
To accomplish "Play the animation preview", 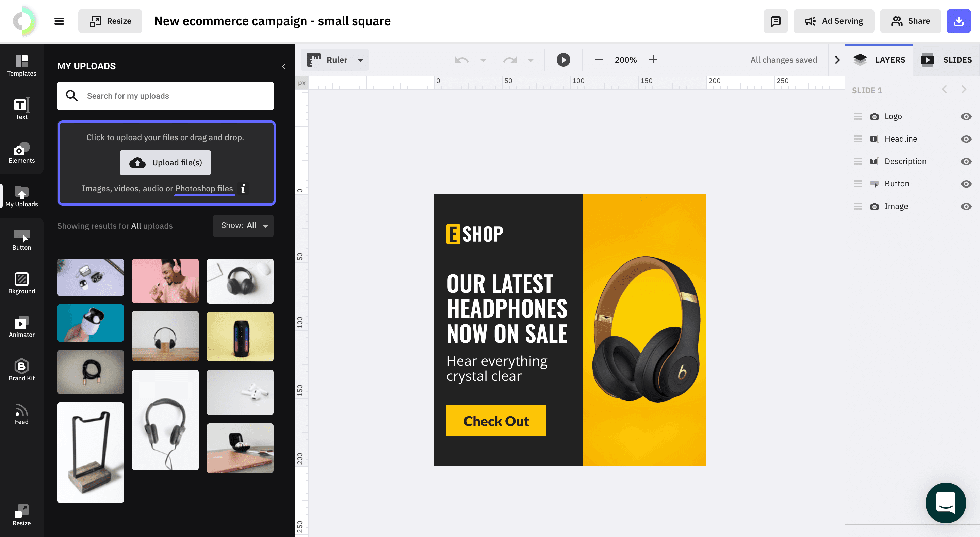I will click(563, 60).
